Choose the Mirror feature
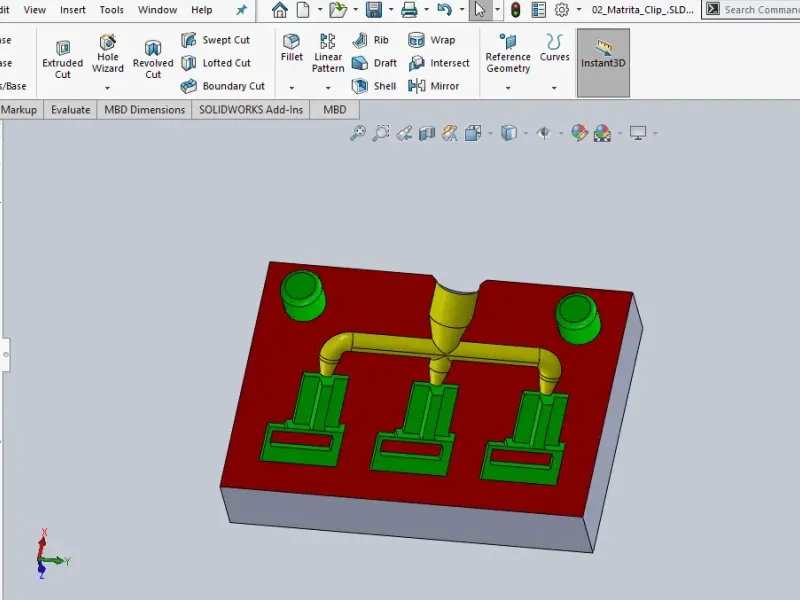The height and width of the screenshot is (600, 800). pos(434,86)
